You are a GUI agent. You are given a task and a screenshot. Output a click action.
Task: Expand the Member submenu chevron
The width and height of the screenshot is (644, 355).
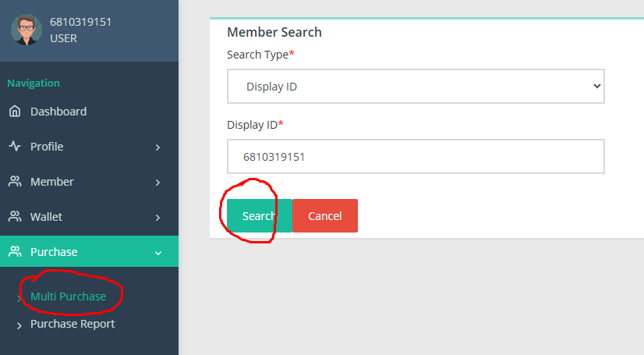pyautogui.click(x=157, y=183)
